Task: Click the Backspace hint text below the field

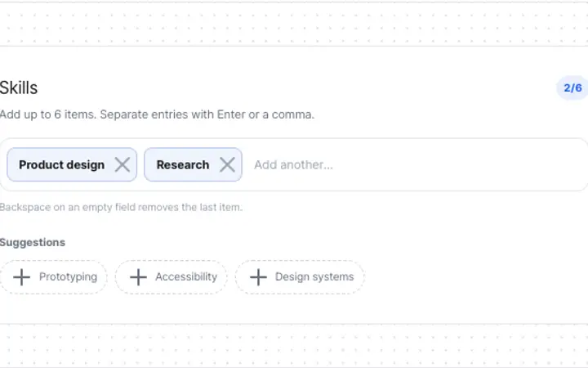Action: 121,207
